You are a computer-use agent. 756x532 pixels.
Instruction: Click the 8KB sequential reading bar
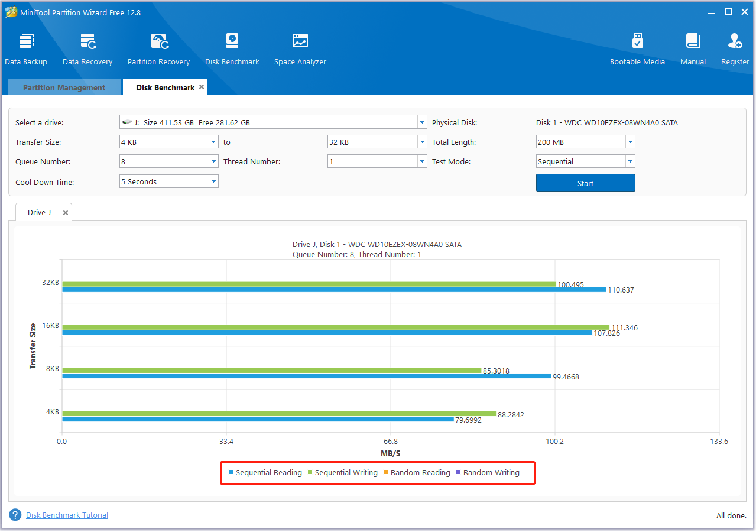(x=306, y=376)
